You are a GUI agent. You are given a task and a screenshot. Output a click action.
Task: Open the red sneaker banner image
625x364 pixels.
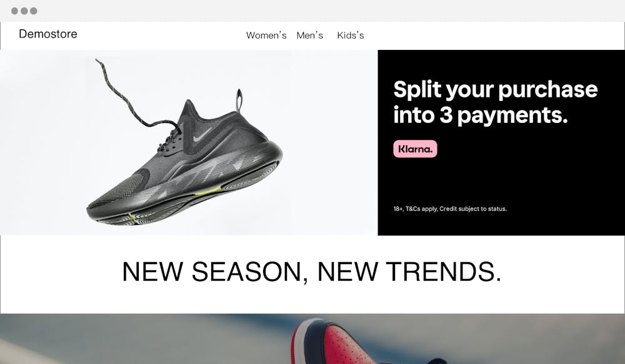[312, 338]
